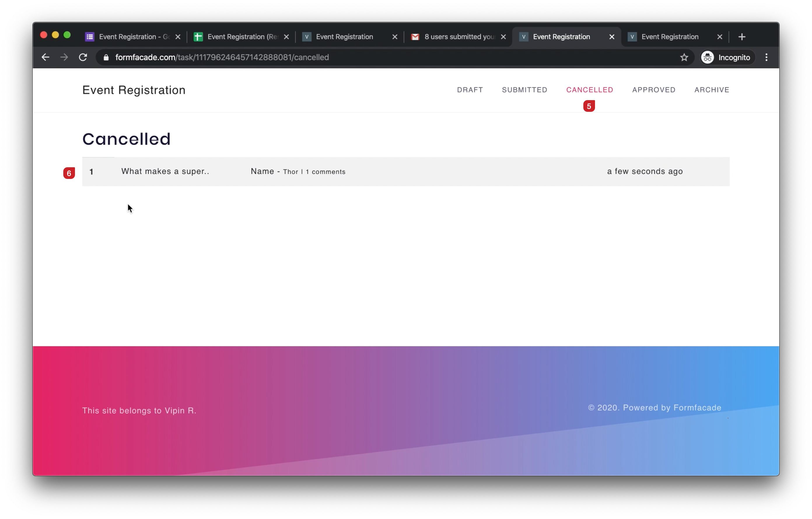The image size is (812, 519).
Task: Click the browser back arrow
Action: [45, 57]
